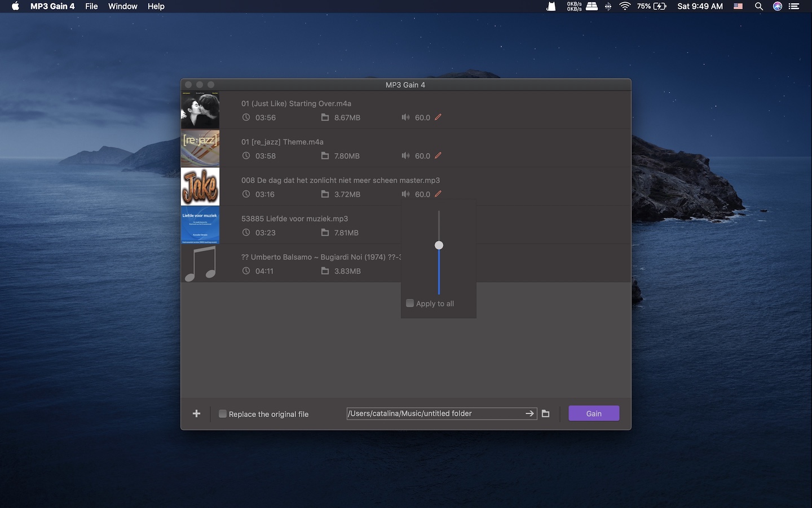The image size is (812, 508).
Task: Select track "01 [re_jazz] Theme.m4a"
Action: click(283, 142)
